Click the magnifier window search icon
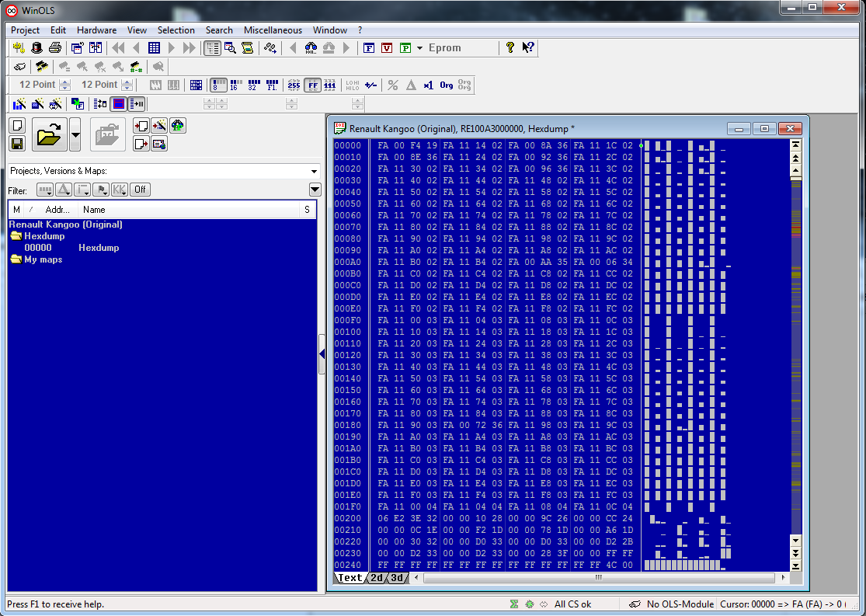Viewport: 866px width, 616px height. click(231, 48)
